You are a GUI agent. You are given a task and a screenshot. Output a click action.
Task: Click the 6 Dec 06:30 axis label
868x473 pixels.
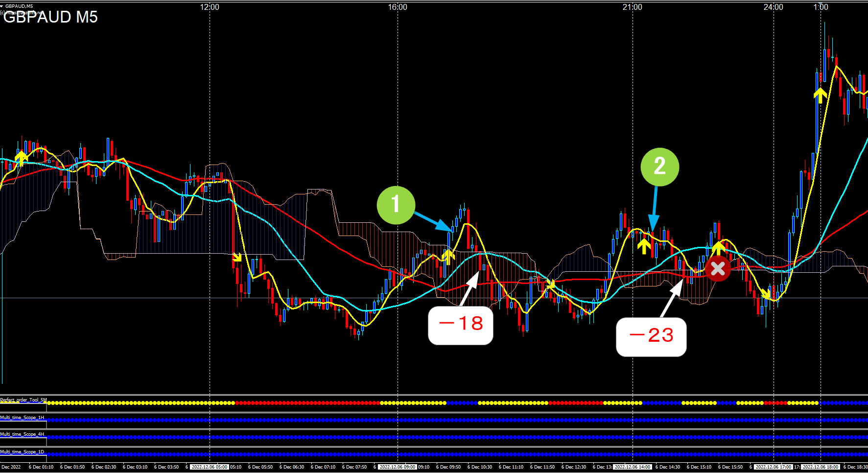(x=292, y=467)
